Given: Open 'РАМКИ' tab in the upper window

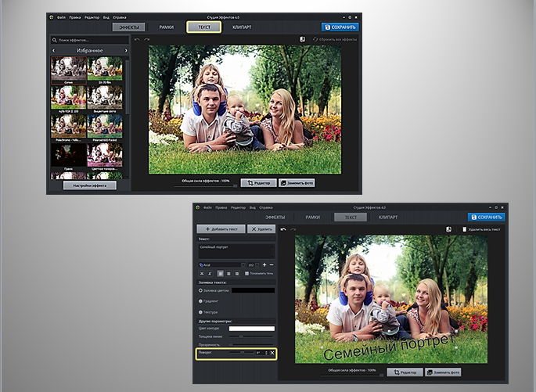Looking at the screenshot, I should point(166,27).
